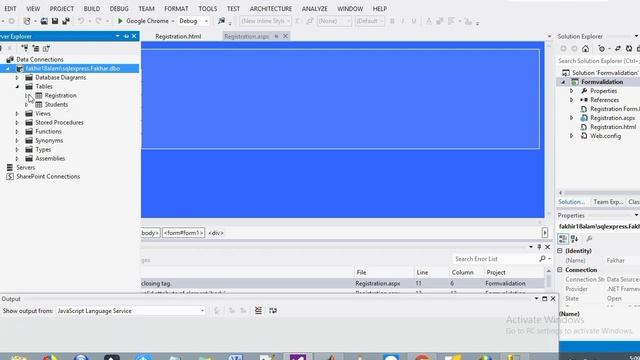Click the Back arrow icon in Solution Explorer
The image size is (640, 360).
[x=563, y=49]
